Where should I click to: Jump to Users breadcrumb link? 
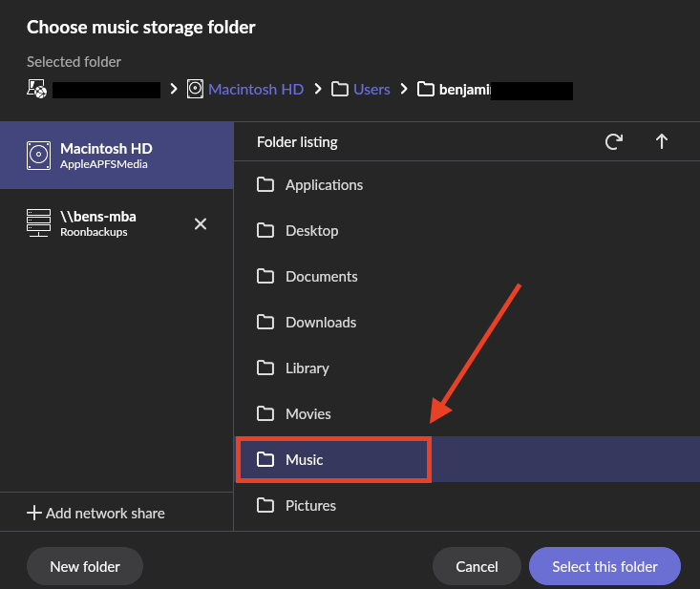coord(371,89)
